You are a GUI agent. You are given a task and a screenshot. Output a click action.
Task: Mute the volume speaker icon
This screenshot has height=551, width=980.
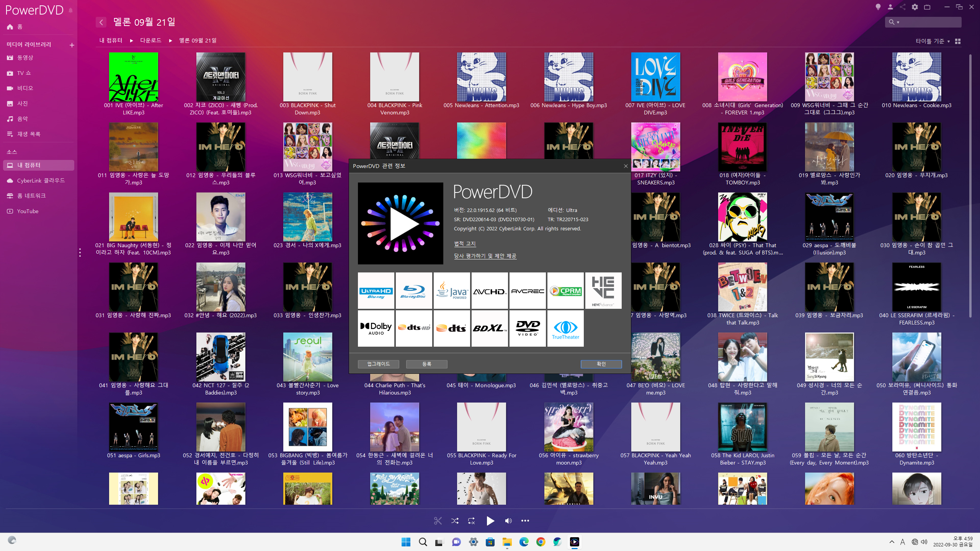click(508, 521)
